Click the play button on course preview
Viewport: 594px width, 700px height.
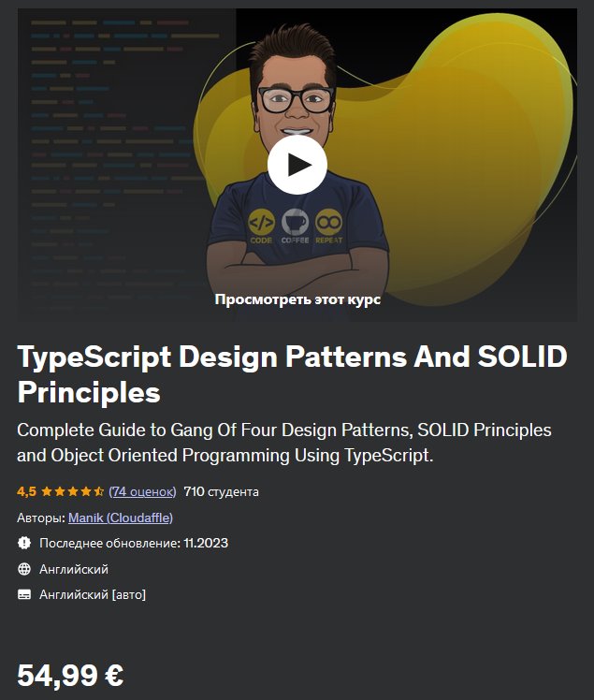297,165
